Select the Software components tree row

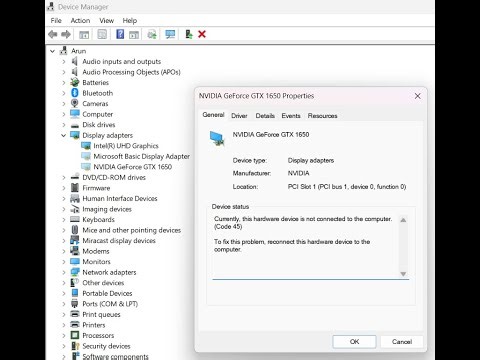pos(115,356)
